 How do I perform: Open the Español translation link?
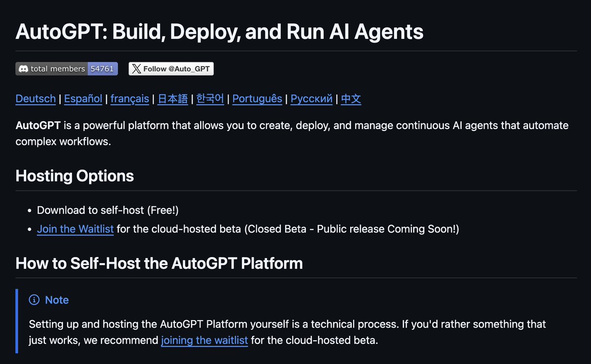(x=83, y=99)
